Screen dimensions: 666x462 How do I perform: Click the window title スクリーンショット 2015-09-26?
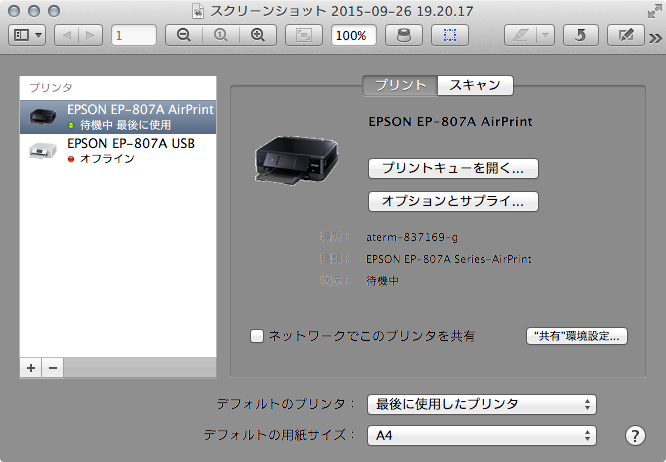point(341,11)
